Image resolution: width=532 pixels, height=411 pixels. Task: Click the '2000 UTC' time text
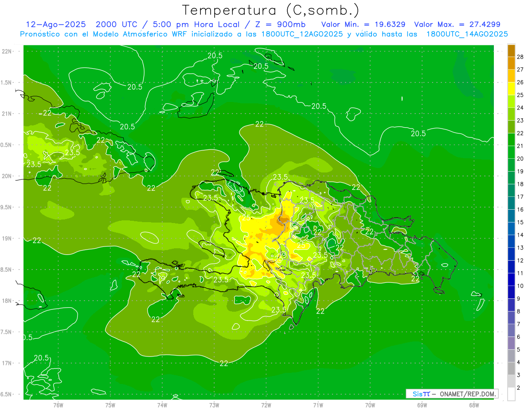[x=117, y=24]
